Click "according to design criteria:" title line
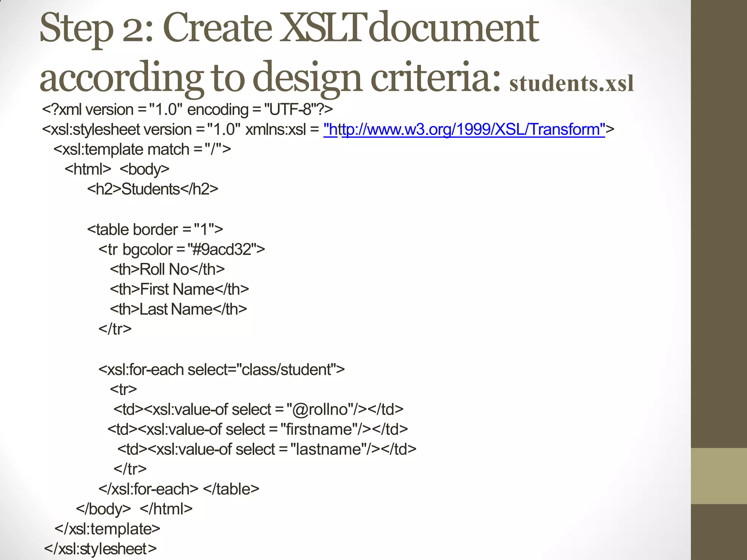 click(x=270, y=78)
